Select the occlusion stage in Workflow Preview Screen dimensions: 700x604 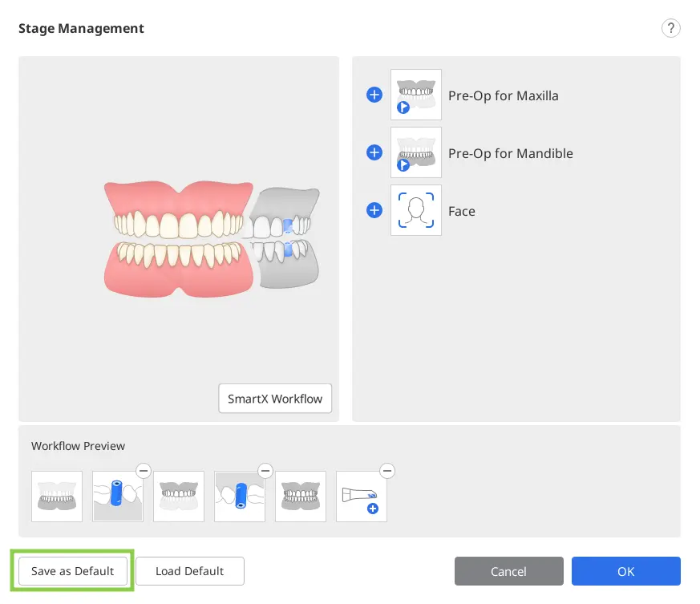tap(301, 497)
